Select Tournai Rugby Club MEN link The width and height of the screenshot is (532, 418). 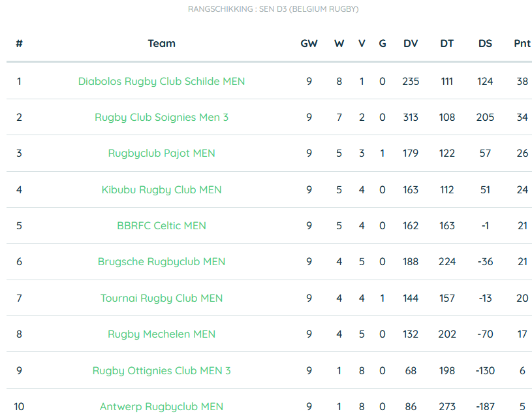click(x=161, y=298)
